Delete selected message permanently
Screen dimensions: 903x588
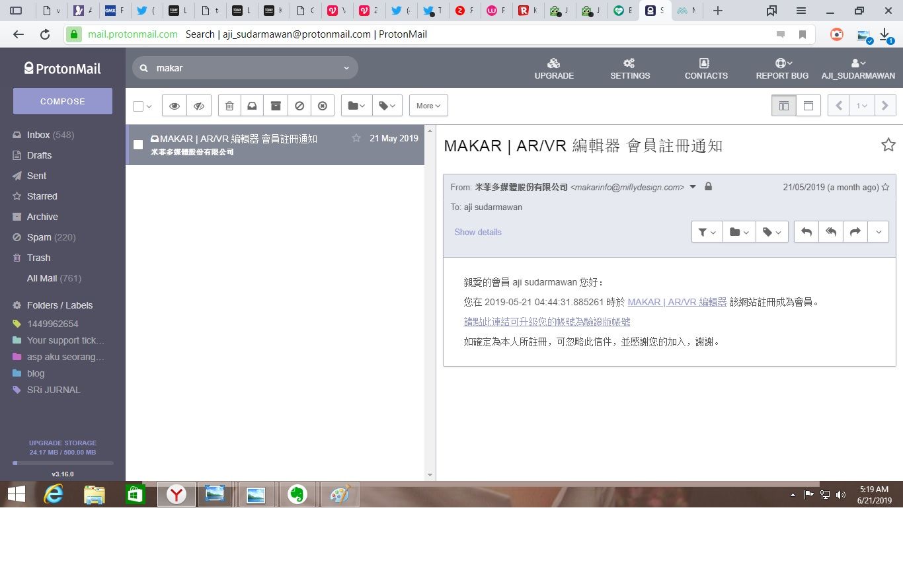click(x=323, y=106)
